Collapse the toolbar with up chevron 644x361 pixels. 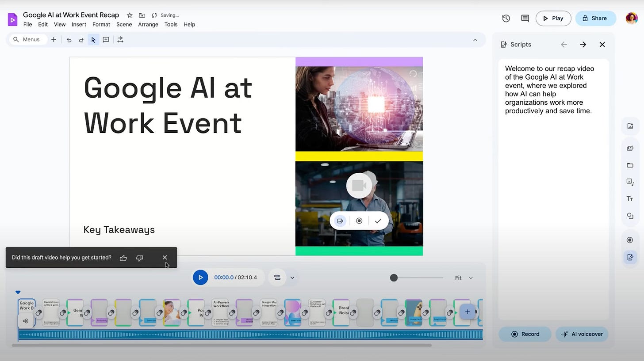pos(475,40)
